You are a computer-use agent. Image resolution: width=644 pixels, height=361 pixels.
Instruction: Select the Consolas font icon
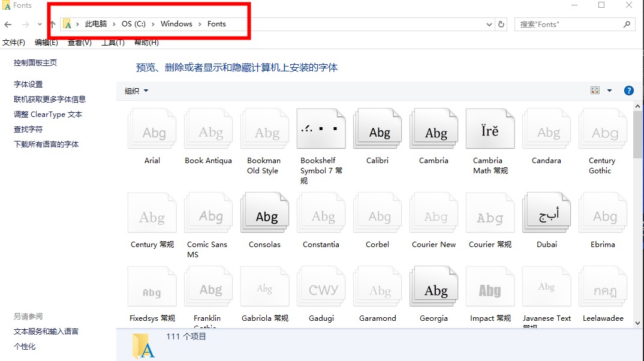264,212
